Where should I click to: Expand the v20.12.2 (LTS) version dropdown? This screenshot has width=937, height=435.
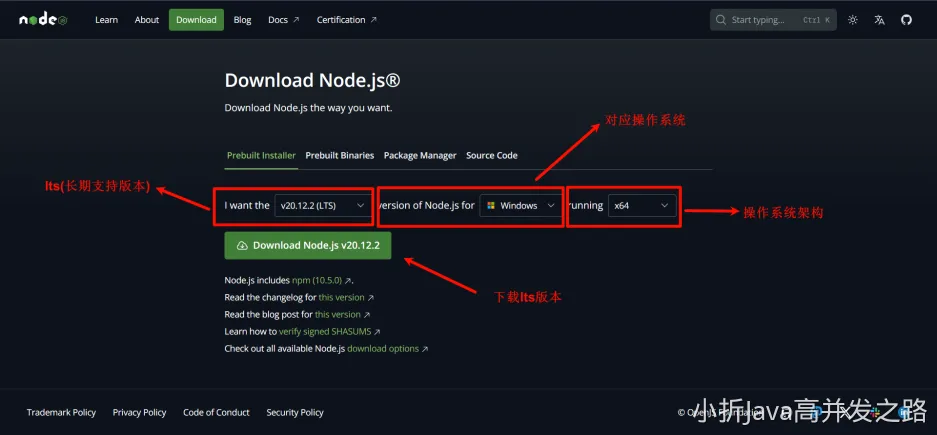(x=322, y=206)
